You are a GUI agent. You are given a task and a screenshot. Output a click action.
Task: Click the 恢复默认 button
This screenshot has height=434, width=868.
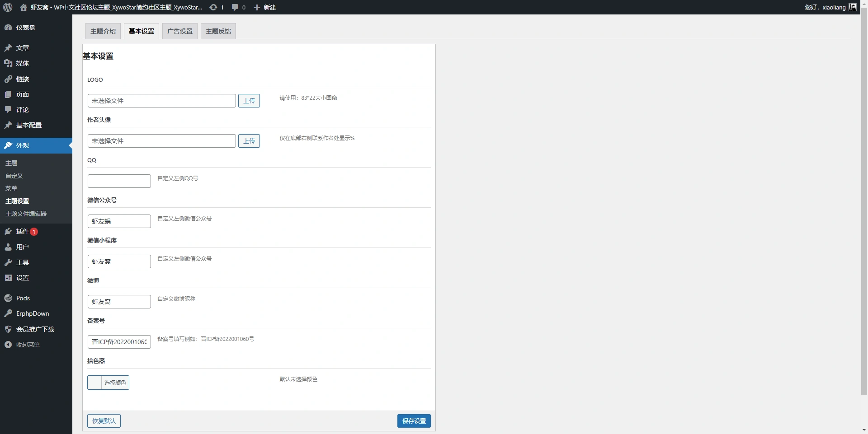coord(104,421)
